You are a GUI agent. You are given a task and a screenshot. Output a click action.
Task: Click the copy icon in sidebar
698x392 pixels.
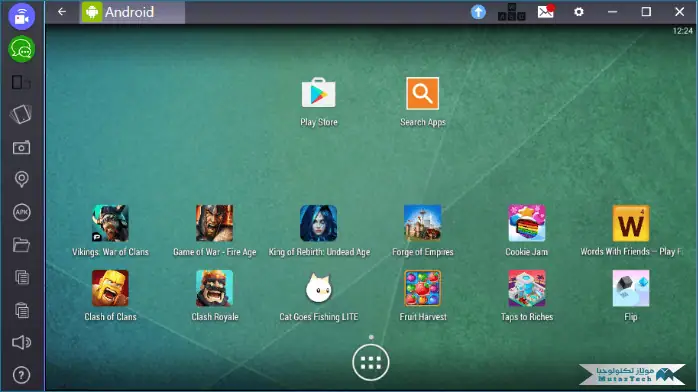point(21,277)
